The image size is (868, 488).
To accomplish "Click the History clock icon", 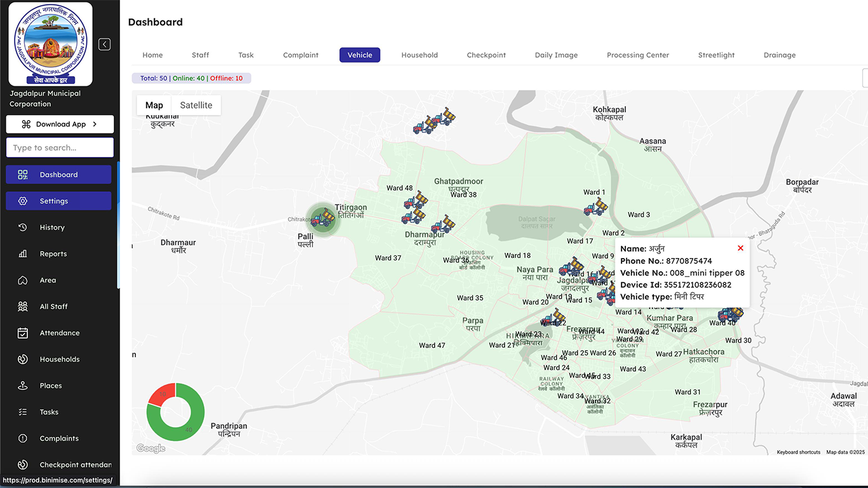I will click(x=23, y=227).
